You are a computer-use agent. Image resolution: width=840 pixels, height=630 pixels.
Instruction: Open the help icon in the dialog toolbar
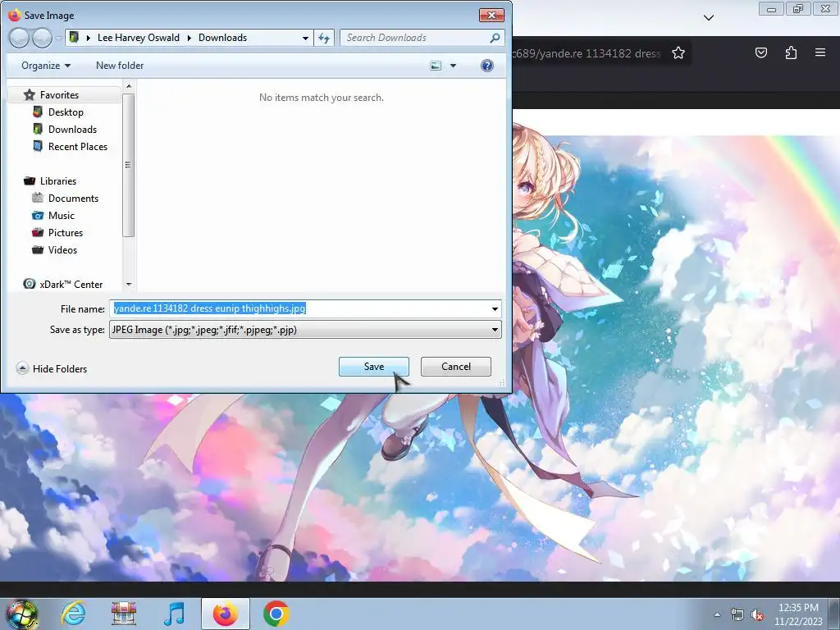click(487, 66)
